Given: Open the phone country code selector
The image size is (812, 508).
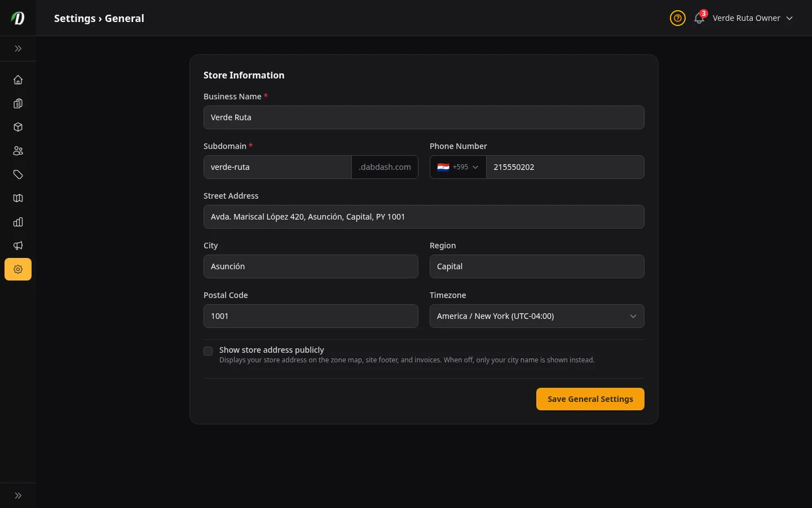Looking at the screenshot, I should tap(457, 167).
